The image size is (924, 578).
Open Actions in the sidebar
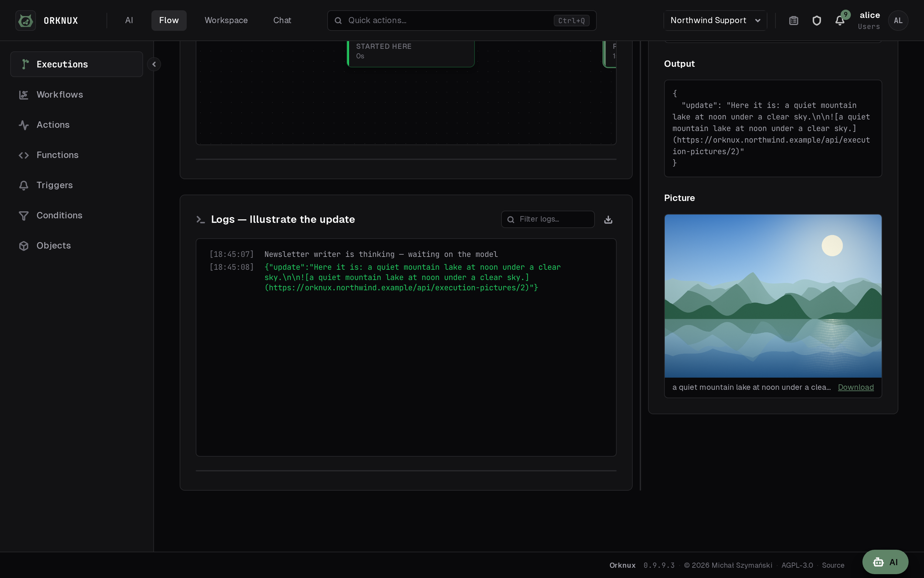(76, 125)
